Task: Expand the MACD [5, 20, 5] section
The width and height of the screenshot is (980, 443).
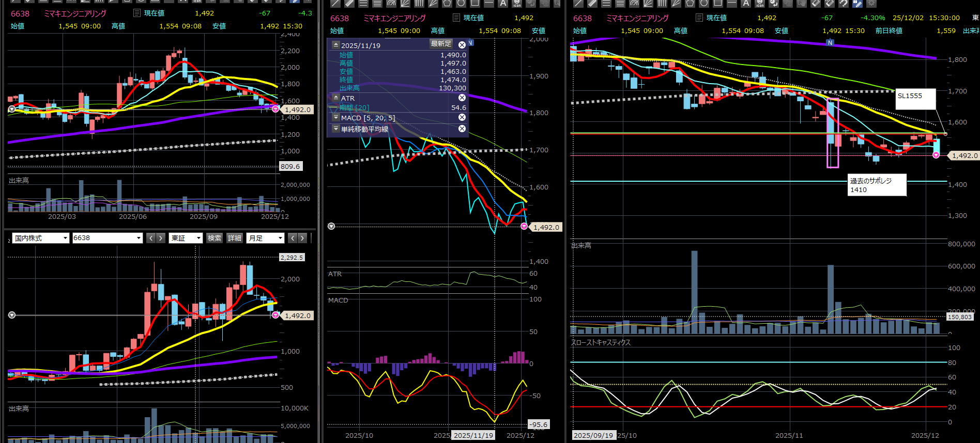Action: [x=336, y=118]
